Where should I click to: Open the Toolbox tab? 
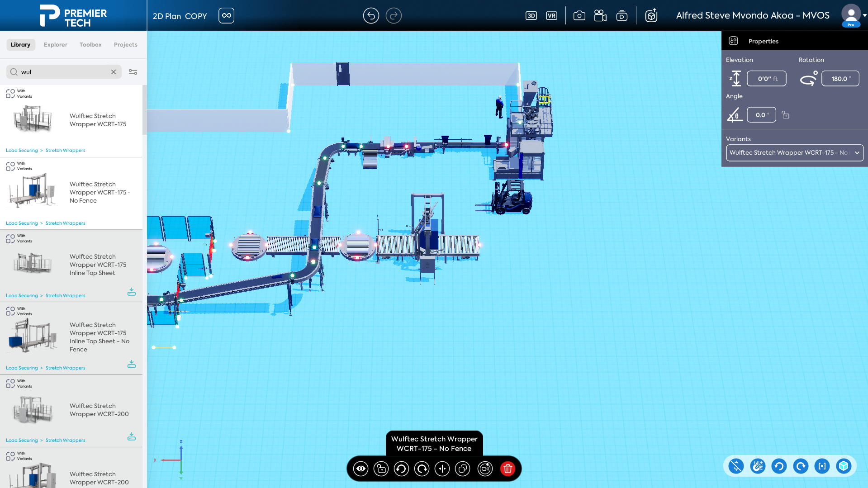coord(90,44)
